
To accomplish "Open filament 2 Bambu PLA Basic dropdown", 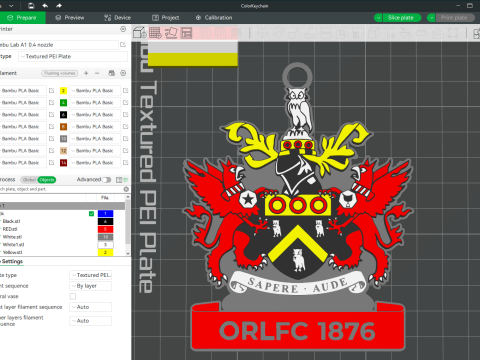I will coord(94,91).
